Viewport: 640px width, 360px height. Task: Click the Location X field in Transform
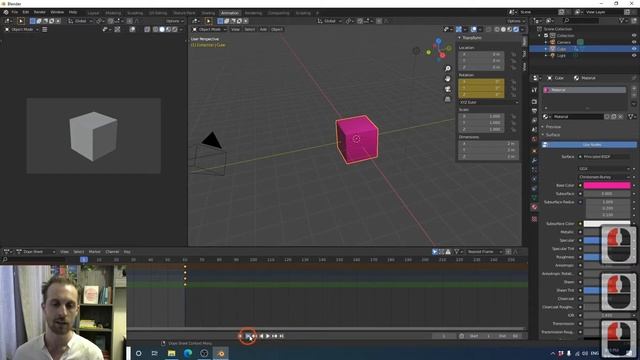pos(481,54)
